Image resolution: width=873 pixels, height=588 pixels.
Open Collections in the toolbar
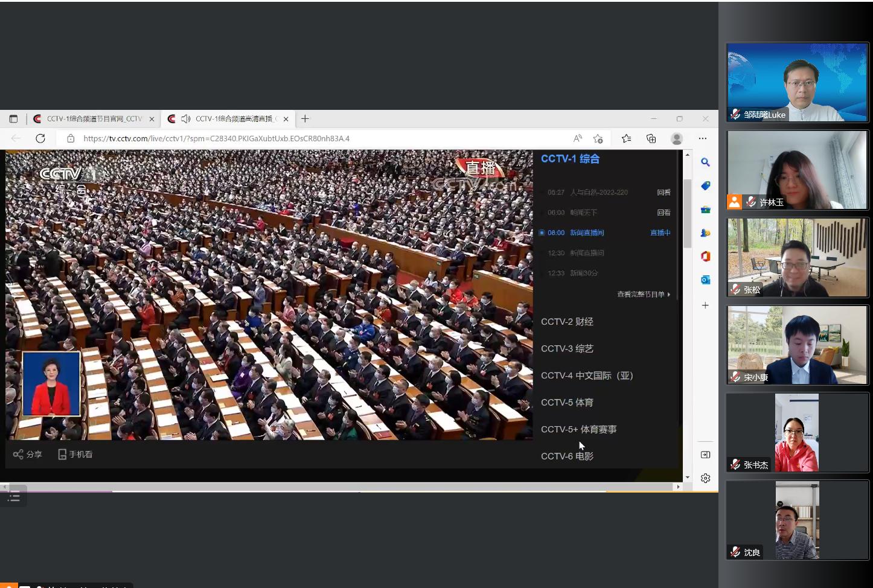click(651, 138)
